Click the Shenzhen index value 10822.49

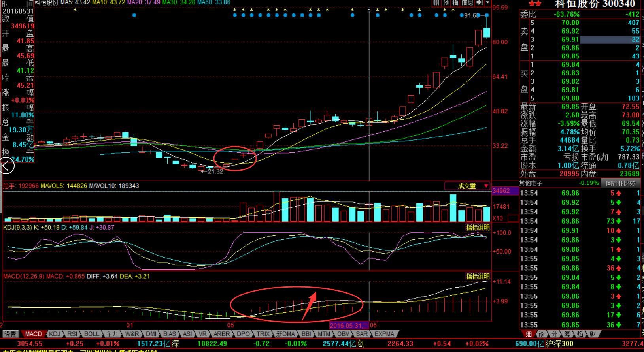(x=212, y=344)
